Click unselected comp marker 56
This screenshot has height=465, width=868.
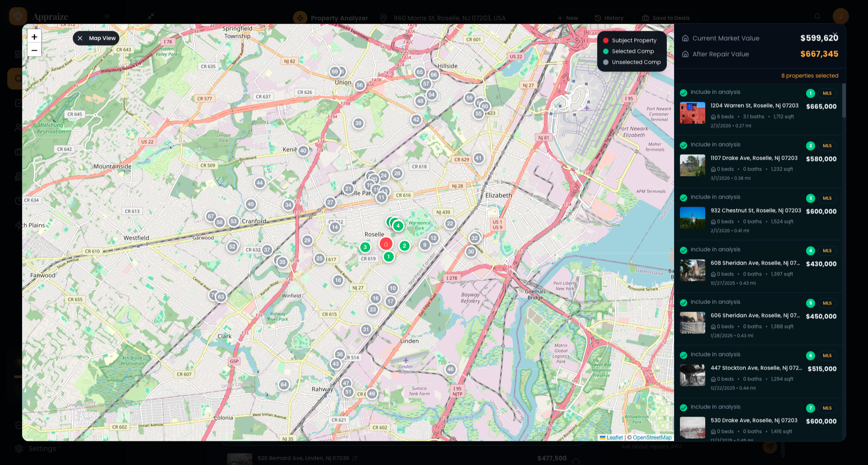pos(359,85)
